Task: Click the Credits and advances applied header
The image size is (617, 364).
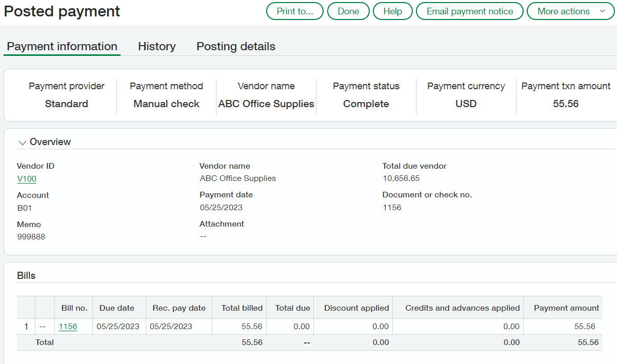Action: [462, 308]
